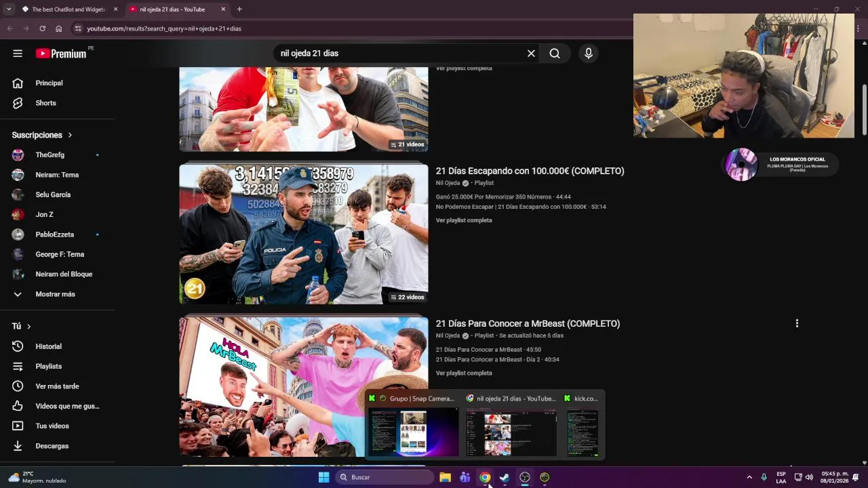Reload the page in browser toolbar

42,28
